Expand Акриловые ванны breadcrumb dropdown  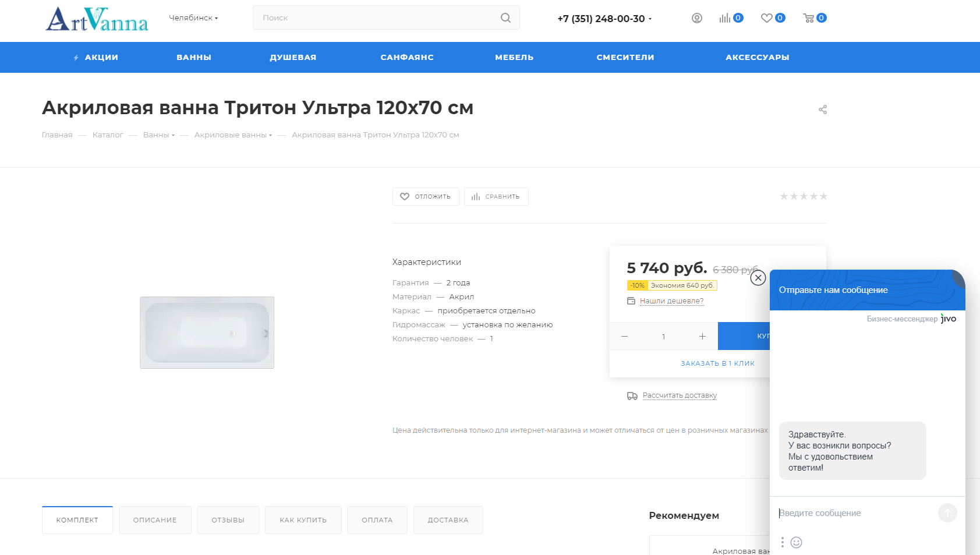(x=233, y=135)
